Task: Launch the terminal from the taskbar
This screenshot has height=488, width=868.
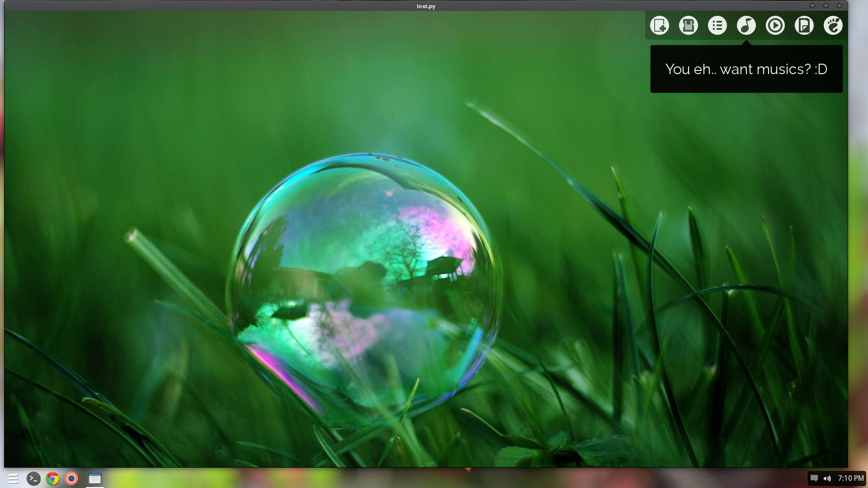Action: coord(33,479)
